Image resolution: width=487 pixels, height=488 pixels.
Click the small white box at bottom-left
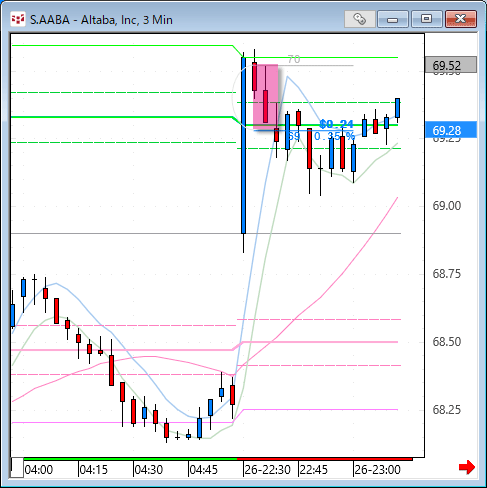click(17, 468)
